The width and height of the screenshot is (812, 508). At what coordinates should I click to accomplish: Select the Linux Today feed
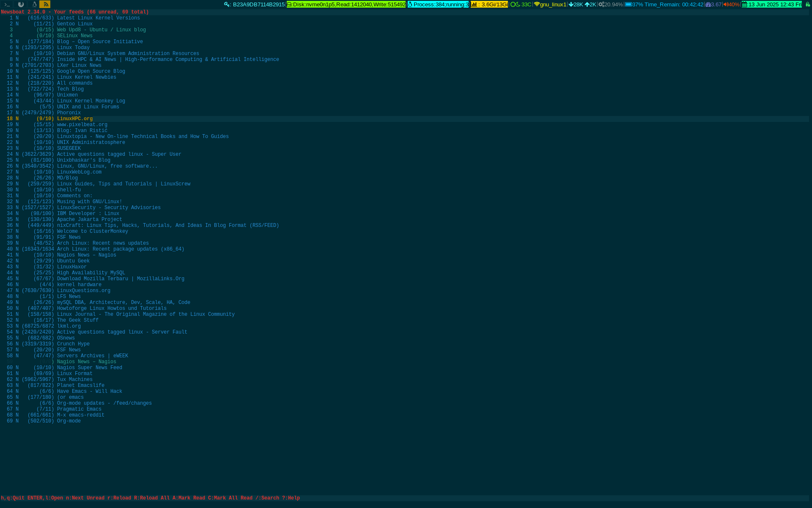[73, 47]
